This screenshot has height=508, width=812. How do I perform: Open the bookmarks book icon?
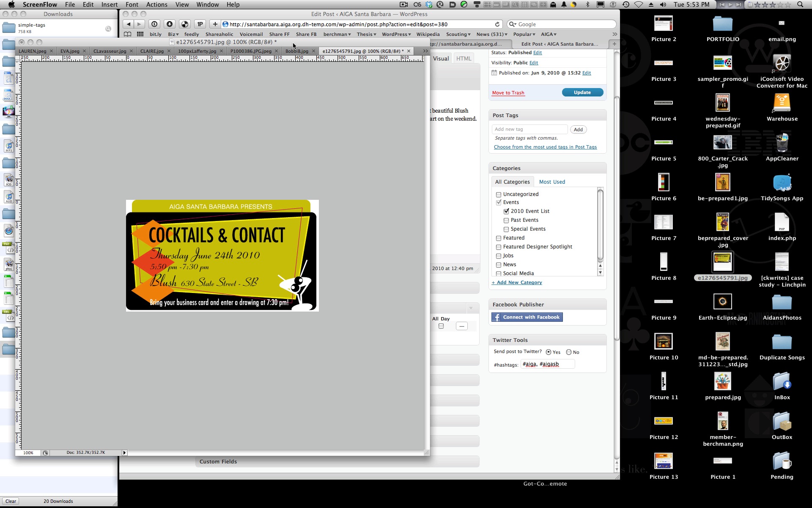(x=127, y=34)
